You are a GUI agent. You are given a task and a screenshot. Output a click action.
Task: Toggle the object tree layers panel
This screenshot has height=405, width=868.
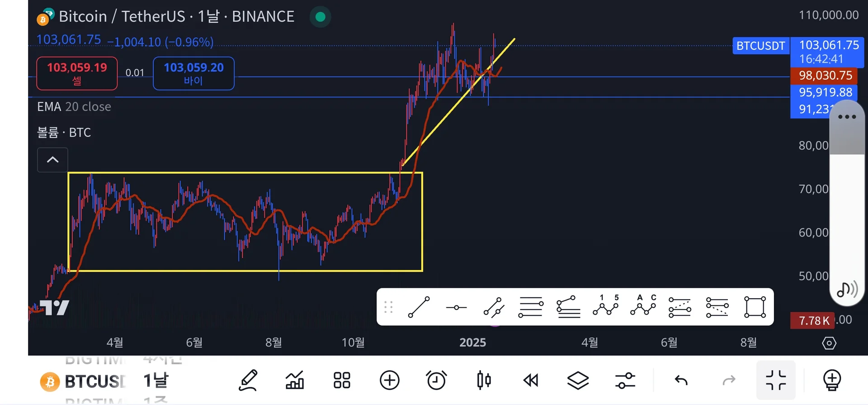coord(578,380)
